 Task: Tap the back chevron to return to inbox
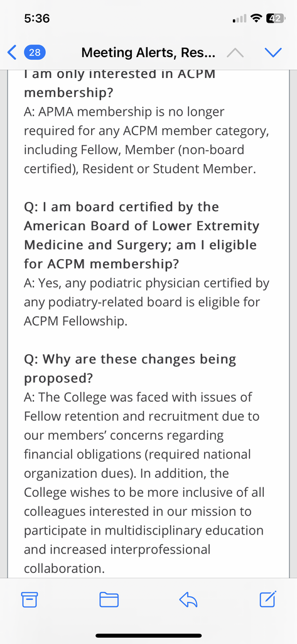13,53
